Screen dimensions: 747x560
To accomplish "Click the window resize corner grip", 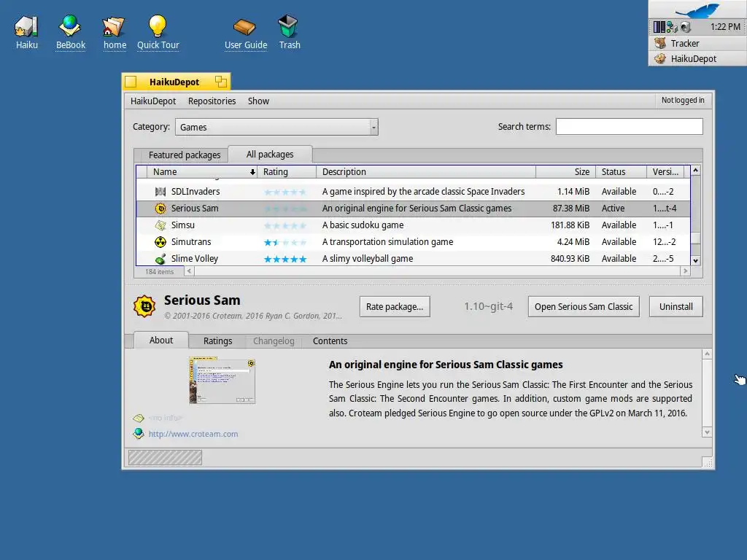I will pyautogui.click(x=708, y=462).
